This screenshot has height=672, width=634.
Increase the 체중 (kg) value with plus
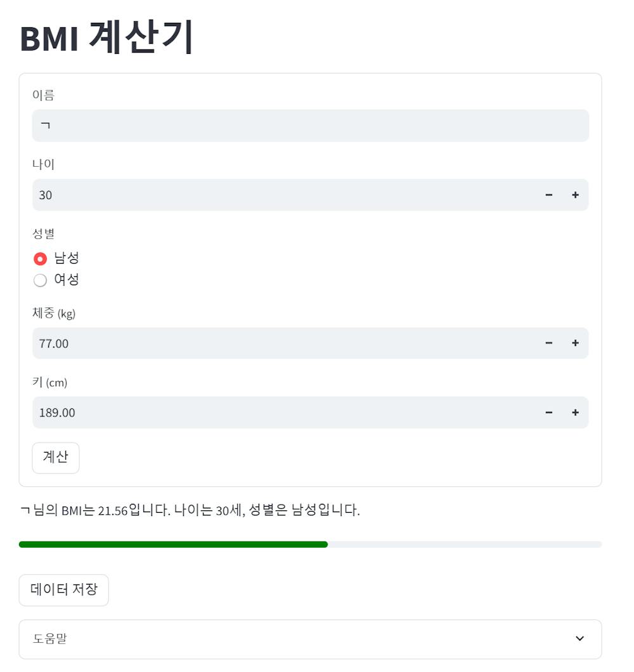tap(575, 343)
